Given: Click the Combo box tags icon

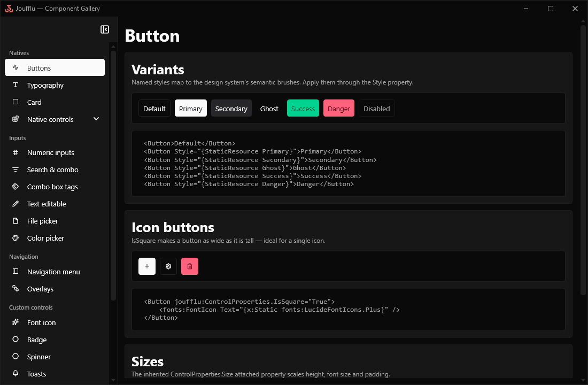Looking at the screenshot, I should [16, 187].
